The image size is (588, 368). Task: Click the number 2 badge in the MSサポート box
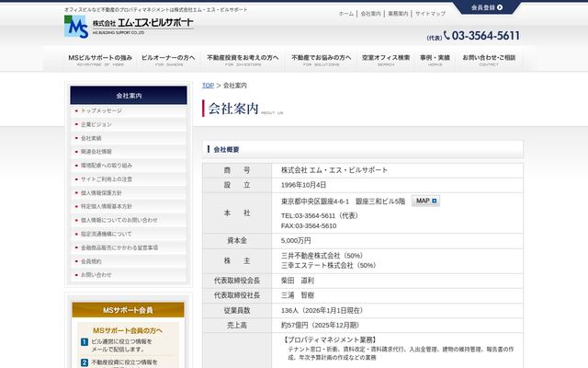(x=85, y=362)
